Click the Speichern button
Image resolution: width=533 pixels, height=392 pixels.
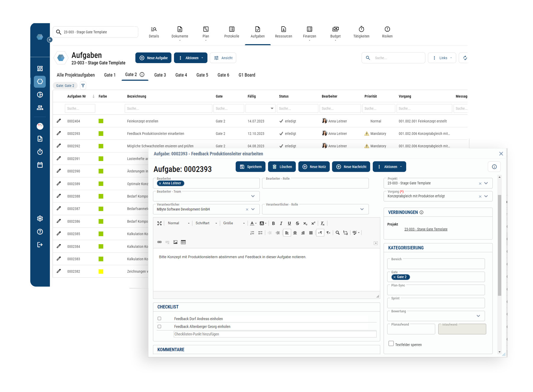tap(251, 167)
